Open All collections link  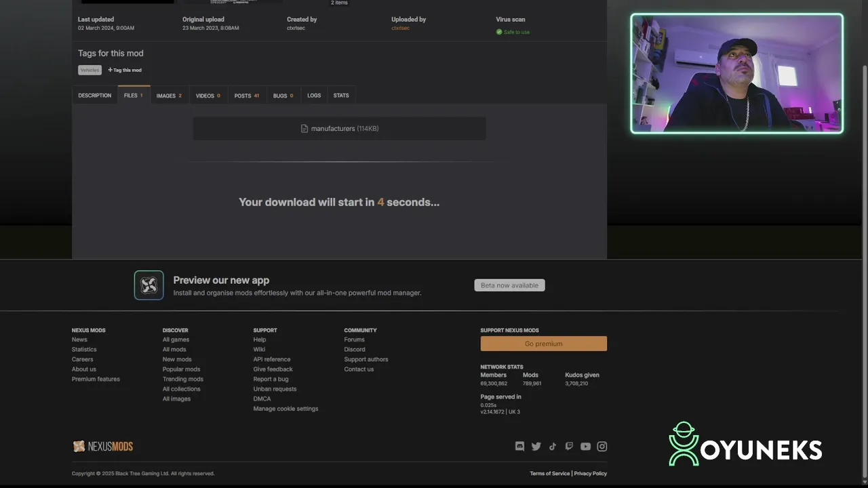[x=182, y=389]
